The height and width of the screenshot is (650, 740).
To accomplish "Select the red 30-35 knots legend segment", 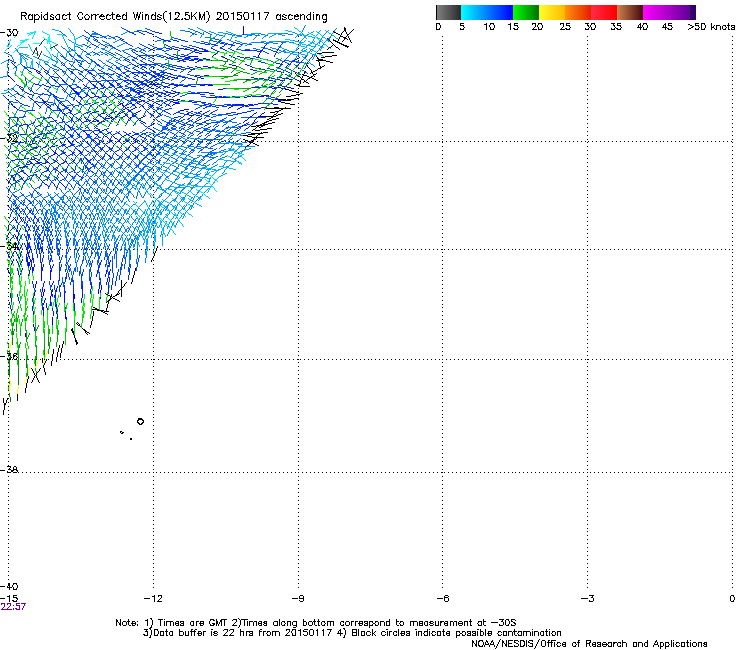I will pyautogui.click(x=604, y=12).
